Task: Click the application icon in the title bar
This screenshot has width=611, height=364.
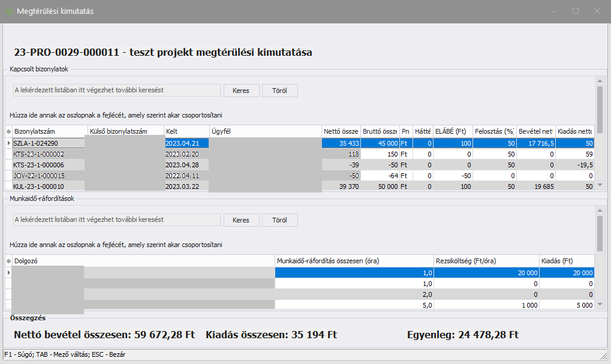Action: (8, 11)
